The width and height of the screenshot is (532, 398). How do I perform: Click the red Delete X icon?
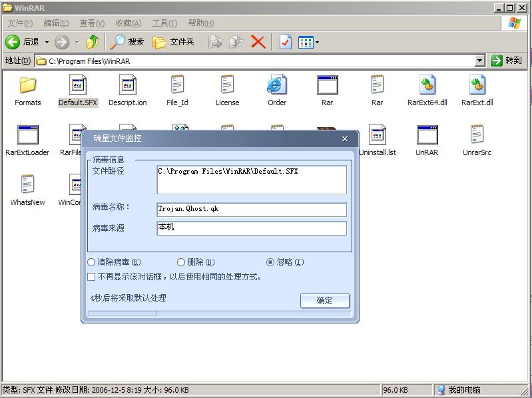(258, 42)
